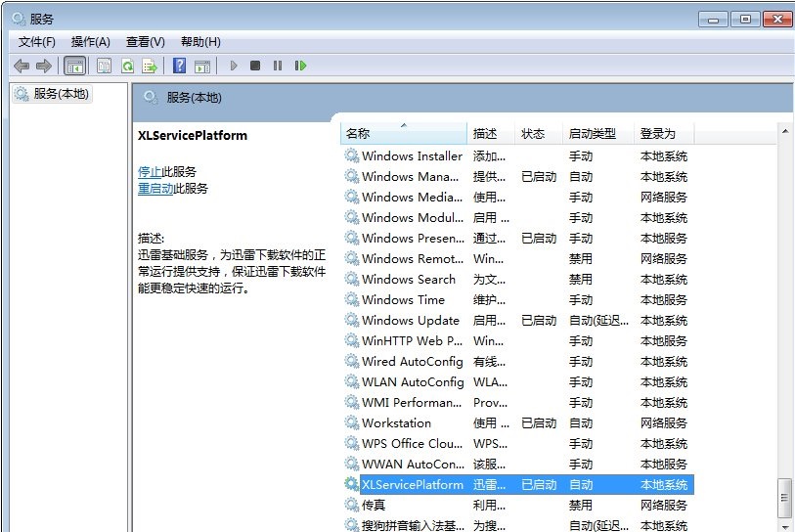
Task: Select the Windows Installer service row
Action: point(517,156)
